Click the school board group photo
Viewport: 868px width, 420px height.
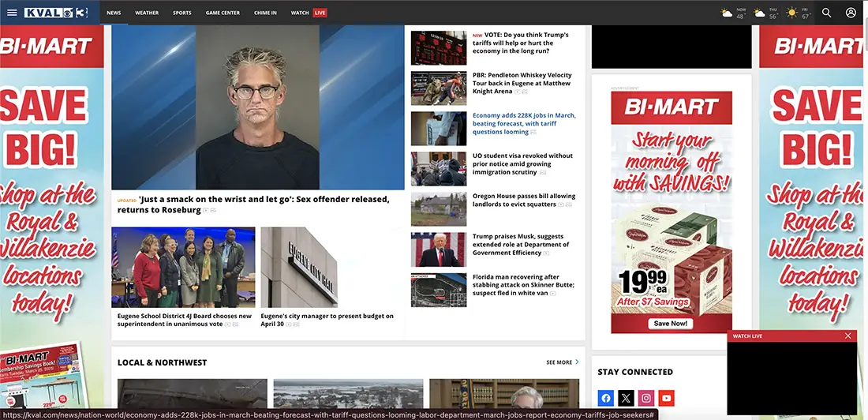[x=183, y=267]
